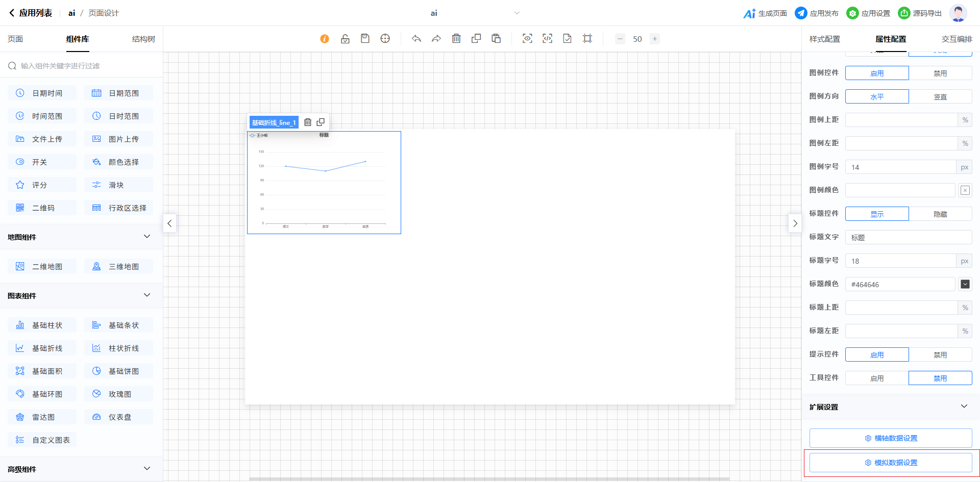Set 标题控件 to 隐藏
Viewport: 980px width, 482px height.
940,214
